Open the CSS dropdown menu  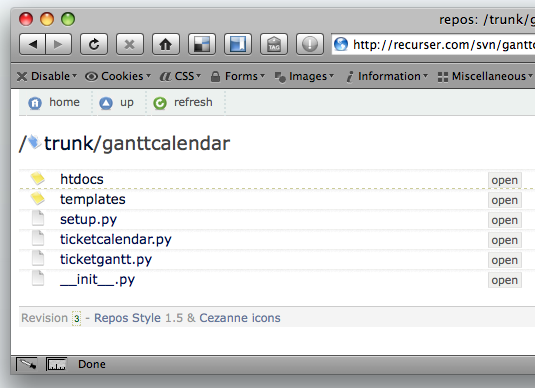click(x=180, y=76)
